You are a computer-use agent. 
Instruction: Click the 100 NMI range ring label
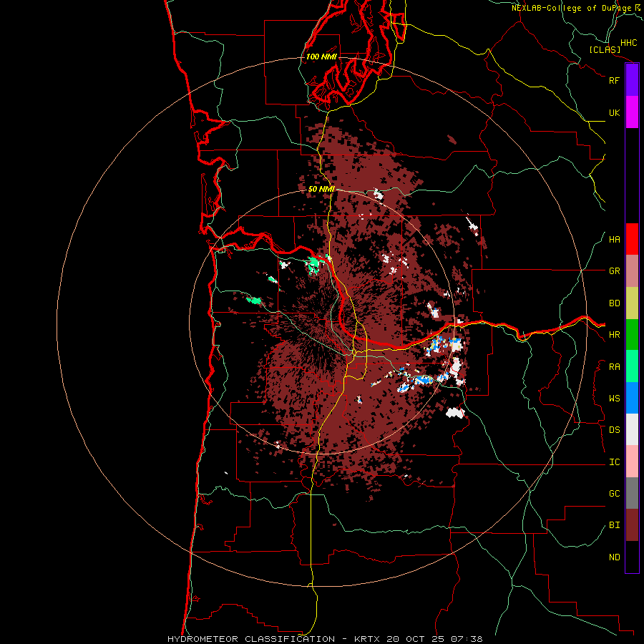click(x=321, y=57)
